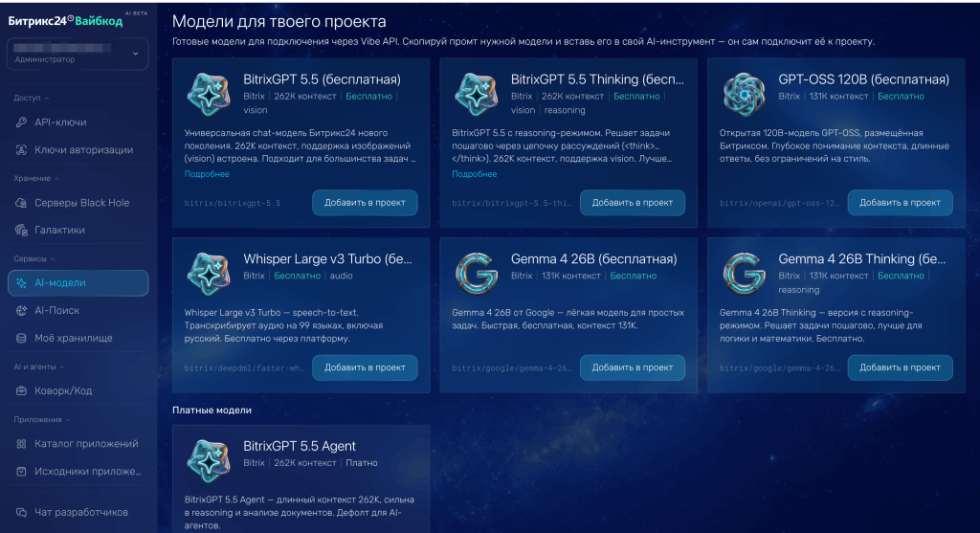Open the Каталог приложений grid icon
Screen dimensions: 980x533
click(21, 444)
